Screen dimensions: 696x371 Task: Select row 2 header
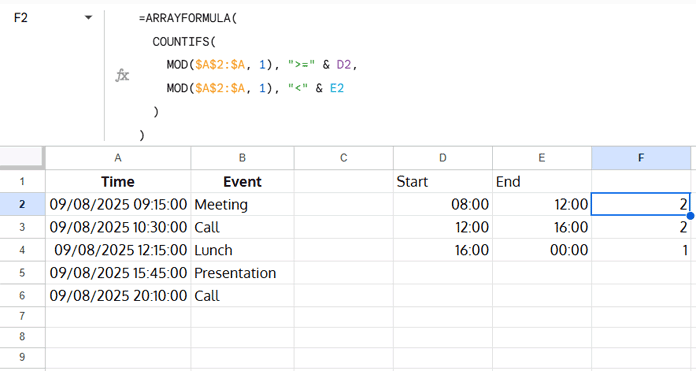(x=22, y=204)
